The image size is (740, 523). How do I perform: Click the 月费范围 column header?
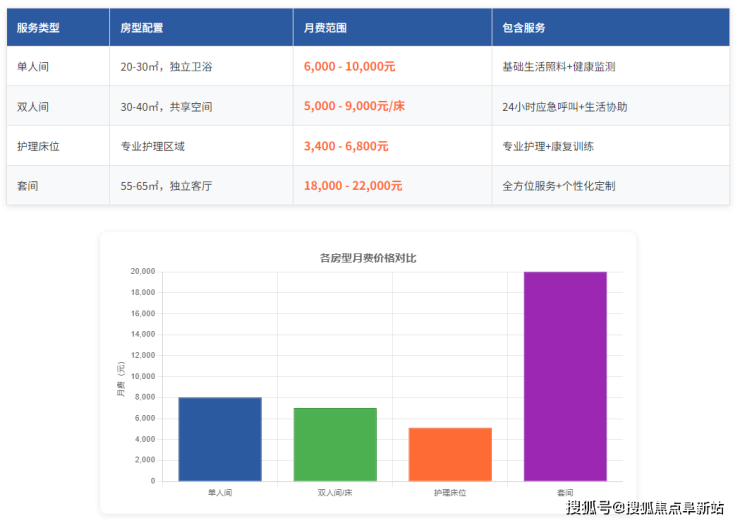click(x=325, y=28)
